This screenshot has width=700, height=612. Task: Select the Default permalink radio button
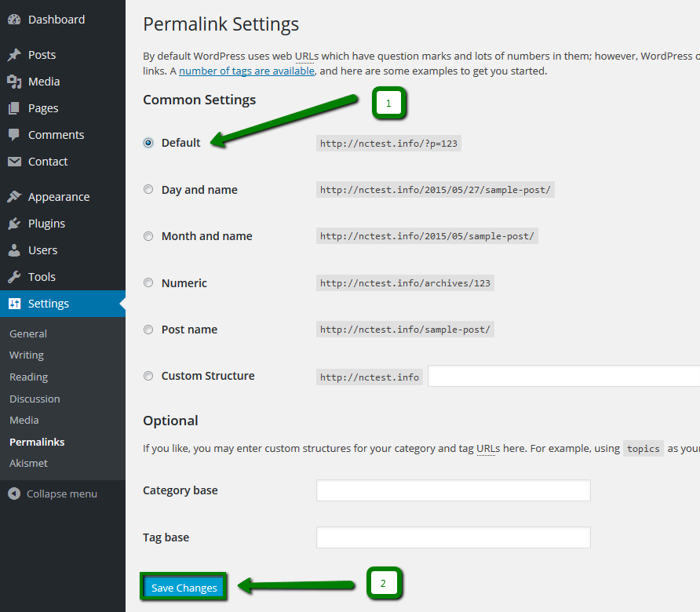[x=148, y=143]
